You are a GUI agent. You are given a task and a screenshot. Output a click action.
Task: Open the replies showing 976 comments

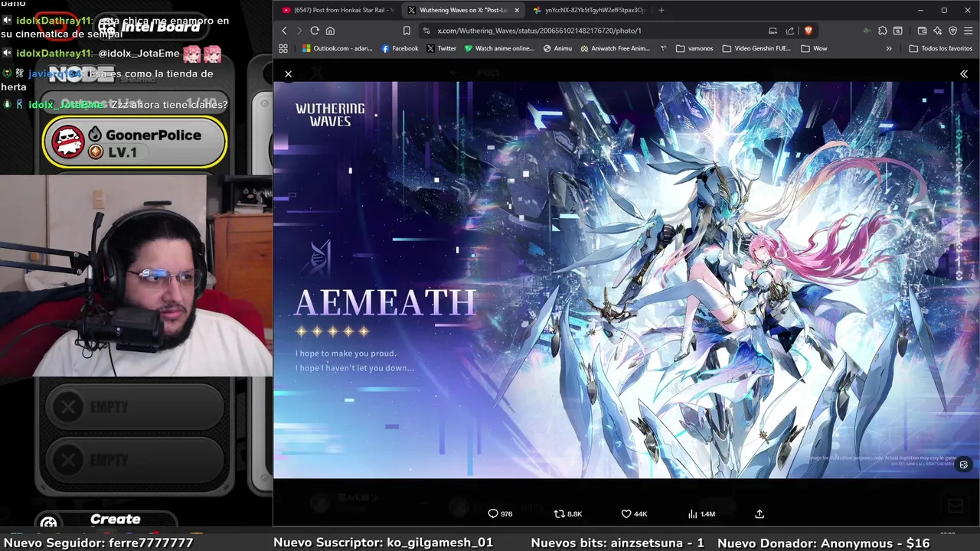click(500, 514)
